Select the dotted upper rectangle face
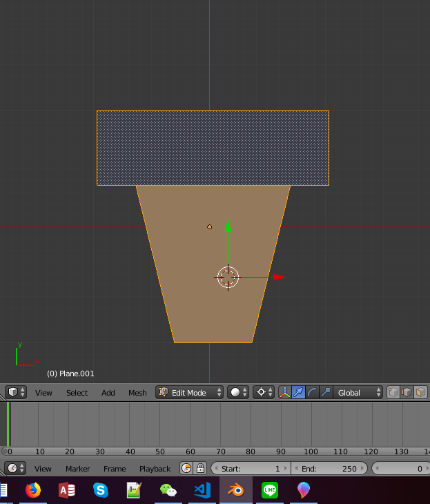This screenshot has height=504, width=430. point(213,148)
